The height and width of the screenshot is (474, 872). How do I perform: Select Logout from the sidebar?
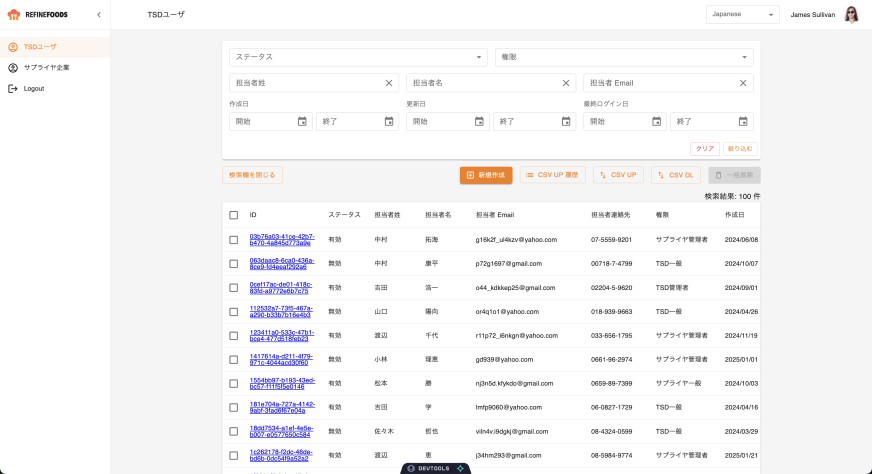[34, 88]
